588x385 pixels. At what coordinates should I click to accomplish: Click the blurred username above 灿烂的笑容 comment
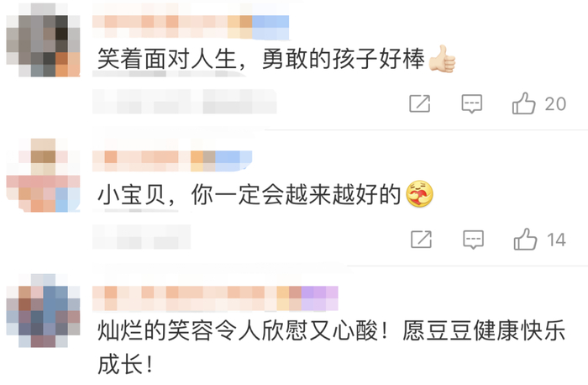coord(215,298)
